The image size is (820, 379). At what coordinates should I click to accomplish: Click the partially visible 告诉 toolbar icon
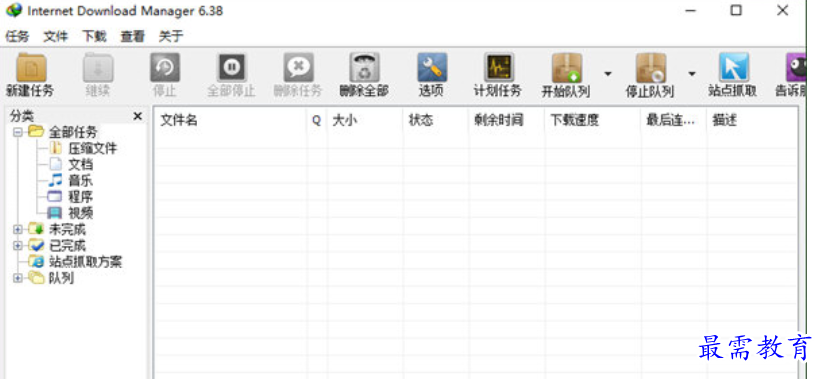pos(795,68)
